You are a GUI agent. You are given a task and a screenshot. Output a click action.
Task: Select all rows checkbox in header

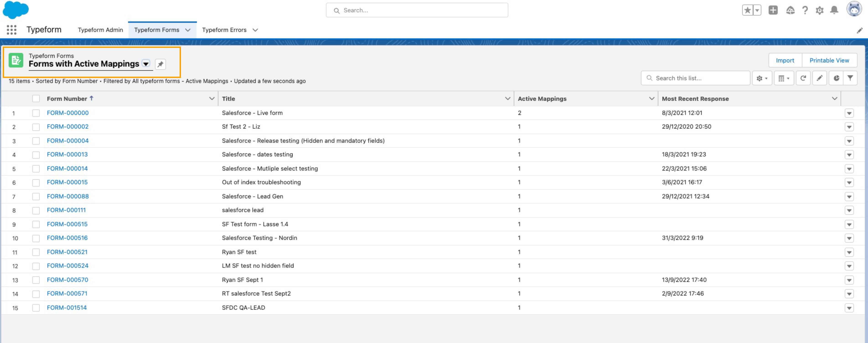36,99
